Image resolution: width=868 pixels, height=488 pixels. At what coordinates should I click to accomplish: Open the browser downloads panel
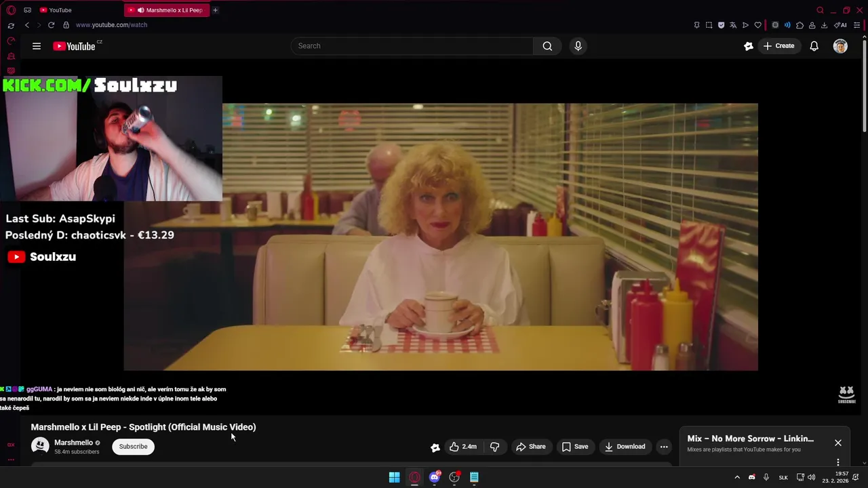[x=824, y=25]
